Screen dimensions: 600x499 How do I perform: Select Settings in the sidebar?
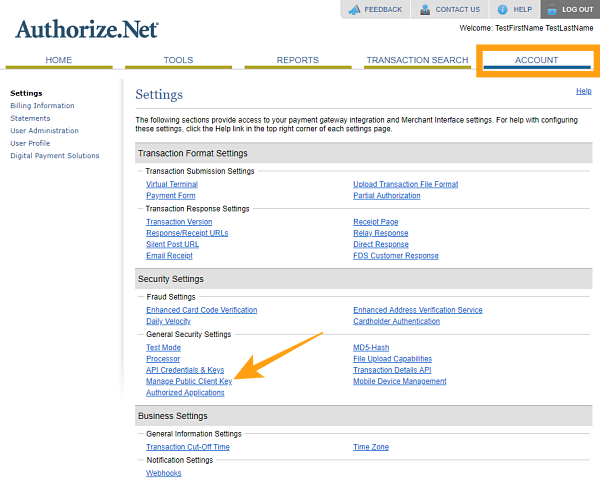pyautogui.click(x=26, y=93)
